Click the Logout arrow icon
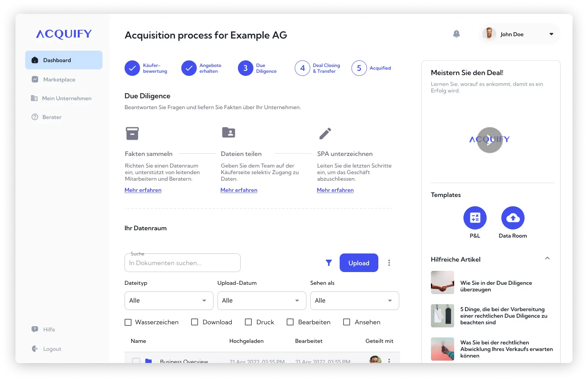Viewport: 588px width, 380px height. pos(35,349)
